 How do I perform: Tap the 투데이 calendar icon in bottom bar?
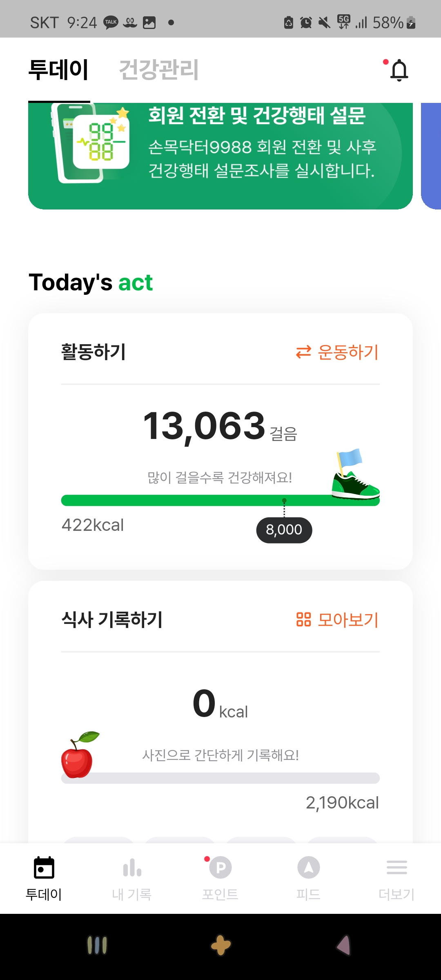(x=44, y=867)
